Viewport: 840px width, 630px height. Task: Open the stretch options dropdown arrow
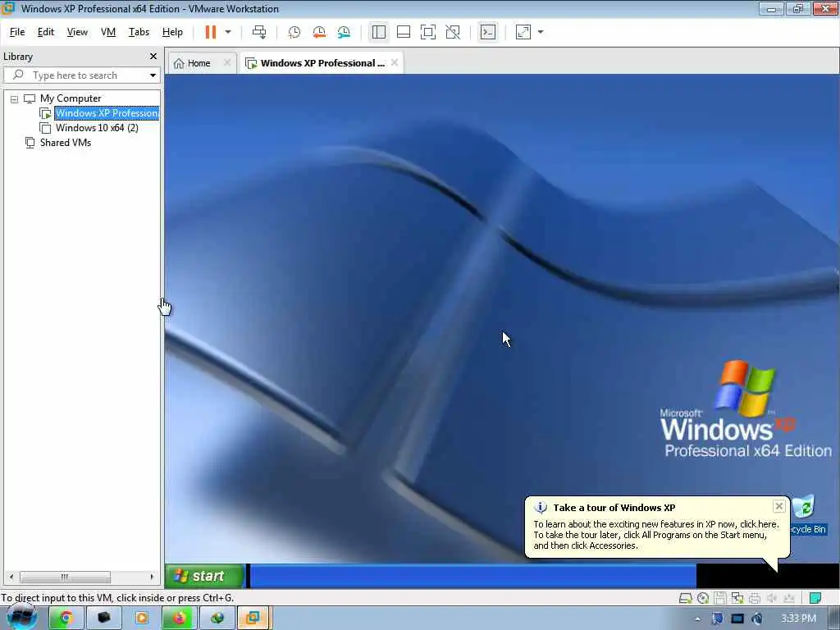(x=541, y=32)
